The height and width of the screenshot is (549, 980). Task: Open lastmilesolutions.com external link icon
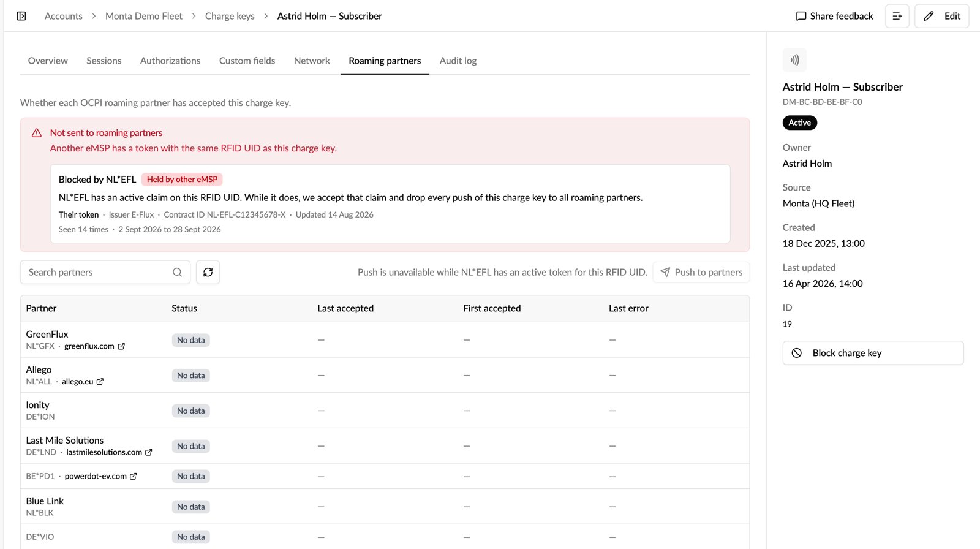pyautogui.click(x=149, y=452)
